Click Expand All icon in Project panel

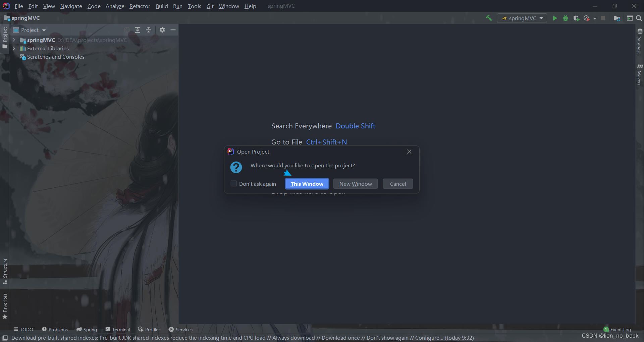click(x=138, y=30)
